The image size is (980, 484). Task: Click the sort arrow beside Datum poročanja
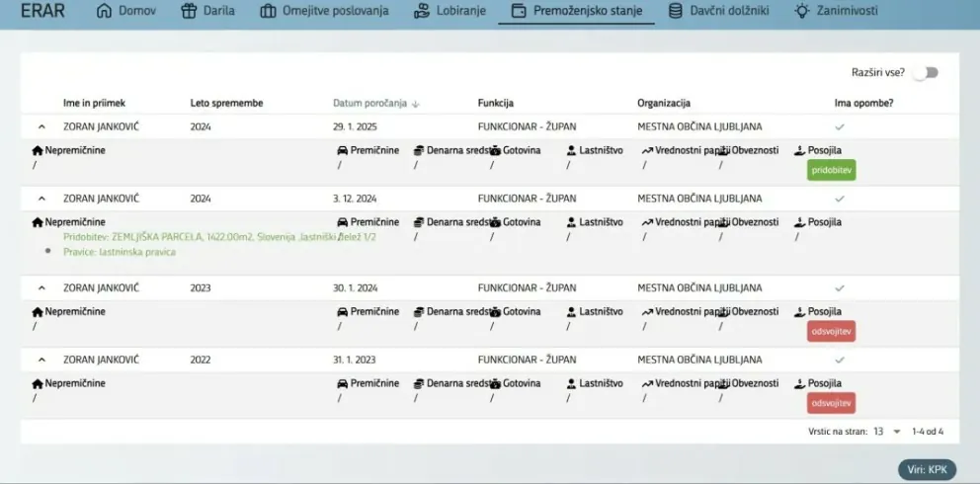coord(416,103)
